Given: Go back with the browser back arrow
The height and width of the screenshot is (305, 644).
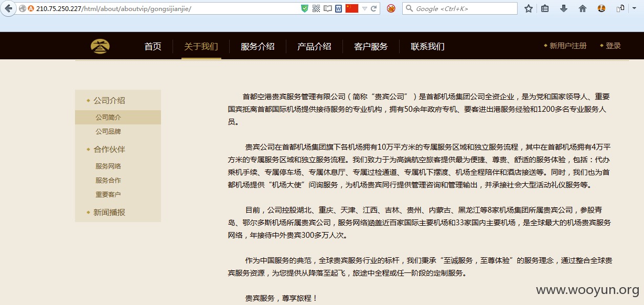Looking at the screenshot, I should pyautogui.click(x=8, y=8).
